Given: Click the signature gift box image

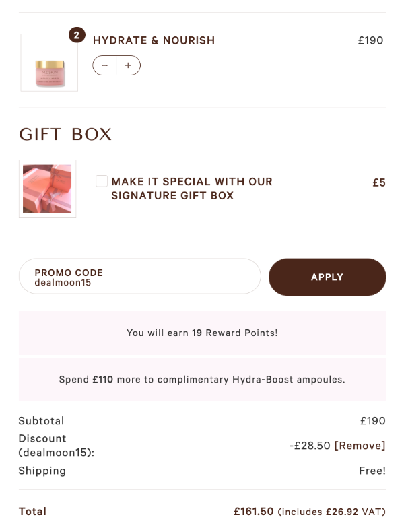Looking at the screenshot, I should click(47, 189).
